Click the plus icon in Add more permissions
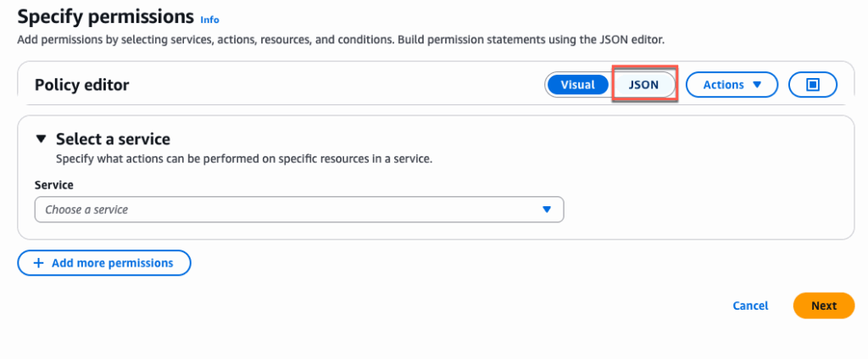 pos(38,263)
